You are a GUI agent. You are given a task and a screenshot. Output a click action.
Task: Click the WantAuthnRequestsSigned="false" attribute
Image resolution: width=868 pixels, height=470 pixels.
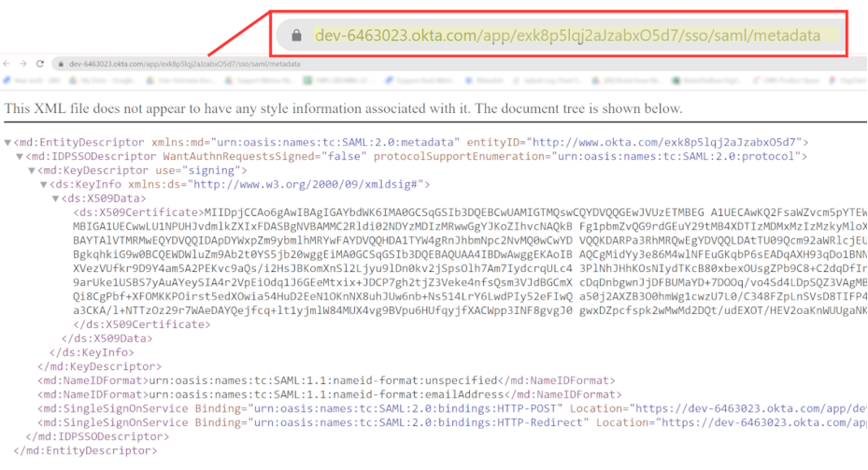[264, 156]
